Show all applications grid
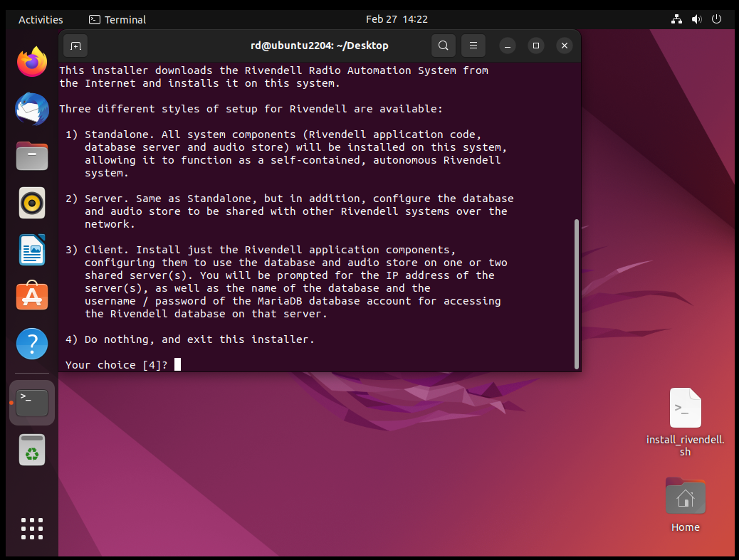Image resolution: width=739 pixels, height=560 pixels. 32,529
